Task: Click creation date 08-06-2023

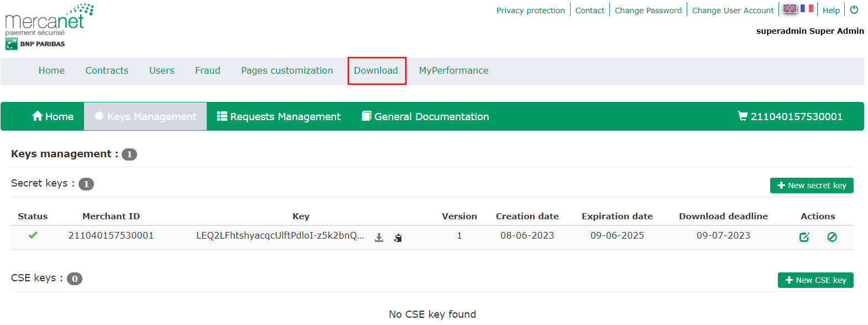Action: 527,235
